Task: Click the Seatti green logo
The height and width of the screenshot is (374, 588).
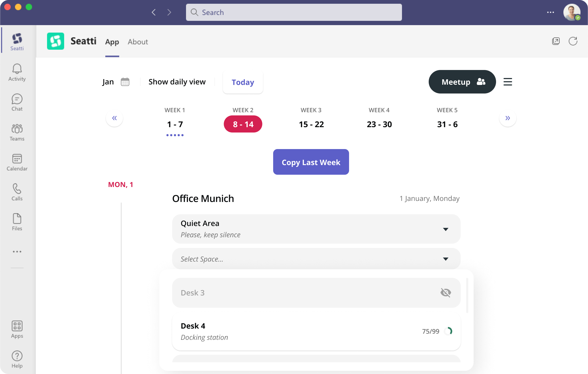Action: [x=56, y=41]
